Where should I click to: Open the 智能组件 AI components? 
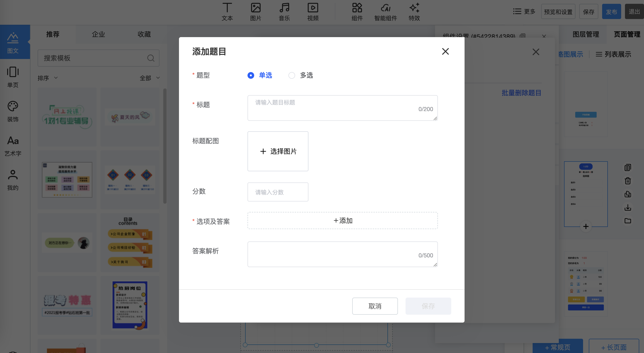coord(386,12)
